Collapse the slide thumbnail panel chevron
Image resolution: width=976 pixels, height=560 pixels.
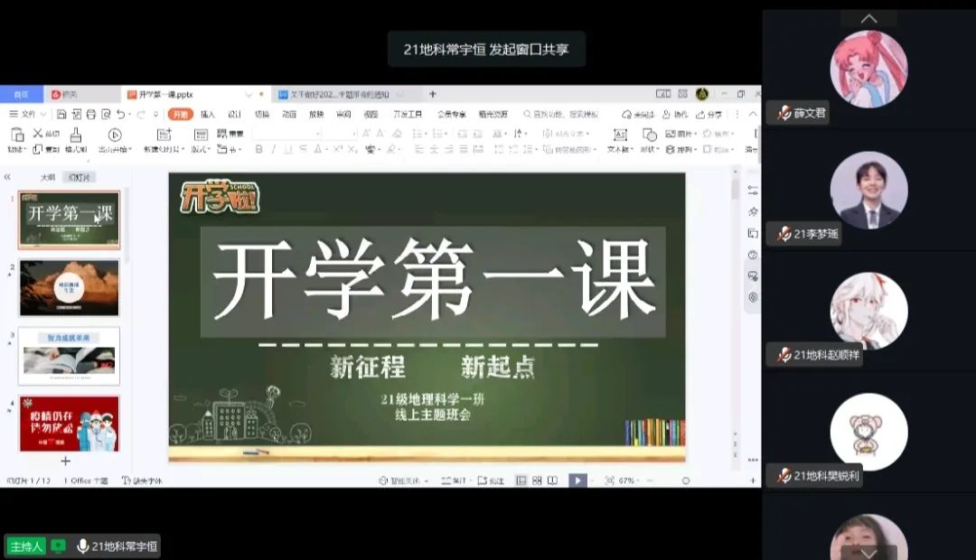[x=7, y=177]
